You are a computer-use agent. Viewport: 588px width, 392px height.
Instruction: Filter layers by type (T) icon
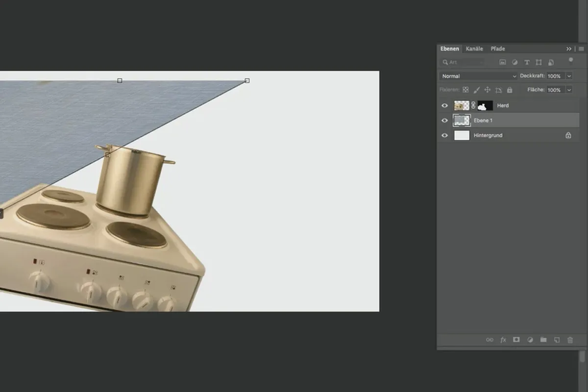point(527,62)
